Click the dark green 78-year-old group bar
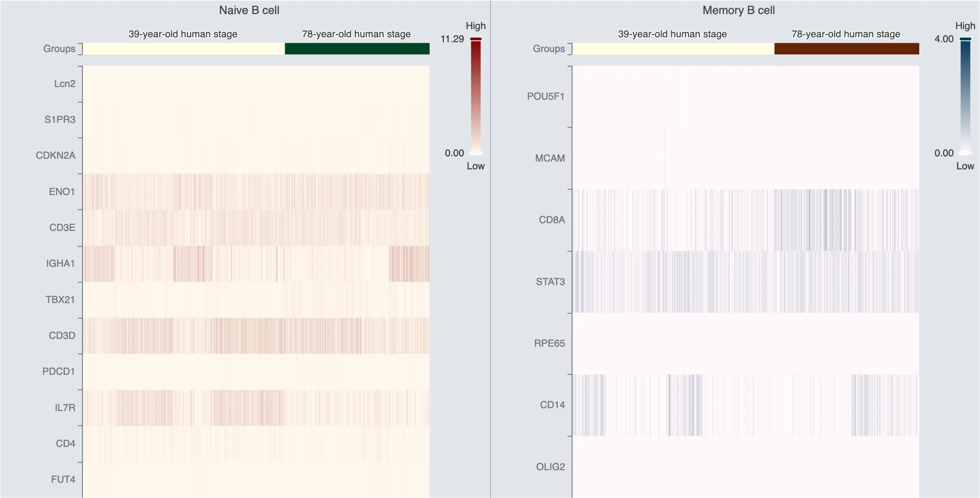 click(357, 49)
